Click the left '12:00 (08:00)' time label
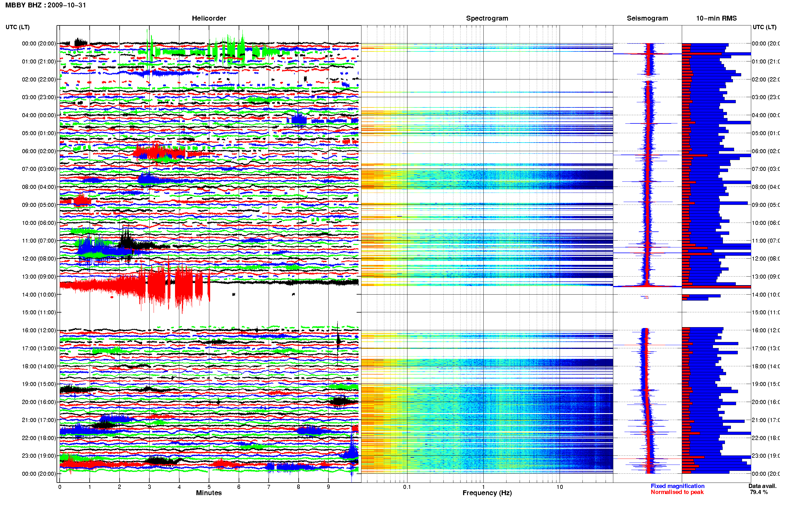Viewport: 812px width, 508px height. click(x=39, y=258)
